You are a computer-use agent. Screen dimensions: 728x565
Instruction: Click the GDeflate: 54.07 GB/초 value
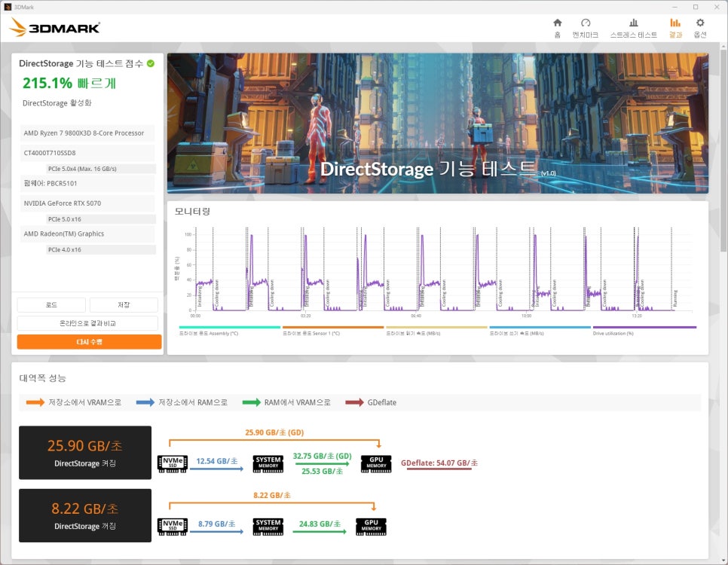click(439, 463)
